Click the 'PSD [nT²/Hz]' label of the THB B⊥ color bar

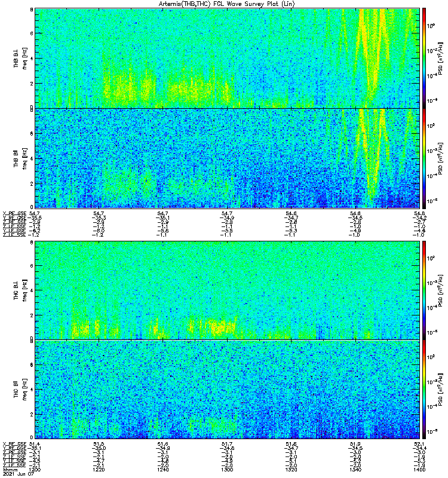[x=440, y=58]
